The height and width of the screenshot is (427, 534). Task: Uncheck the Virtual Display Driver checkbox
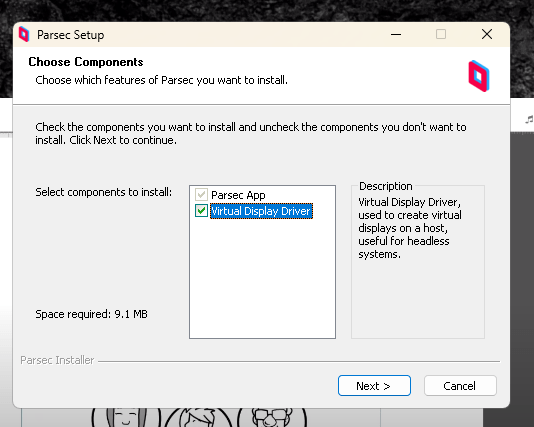pyautogui.click(x=201, y=211)
